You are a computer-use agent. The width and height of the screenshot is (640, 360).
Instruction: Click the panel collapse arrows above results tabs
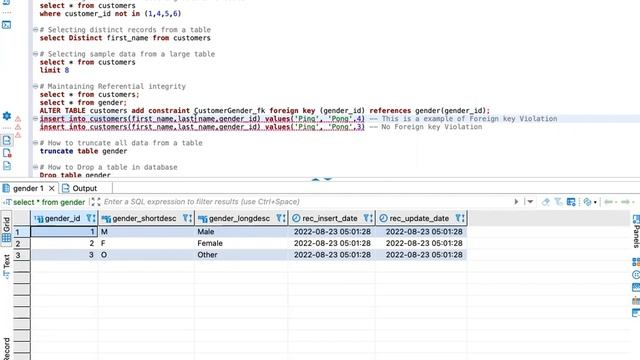(x=322, y=179)
